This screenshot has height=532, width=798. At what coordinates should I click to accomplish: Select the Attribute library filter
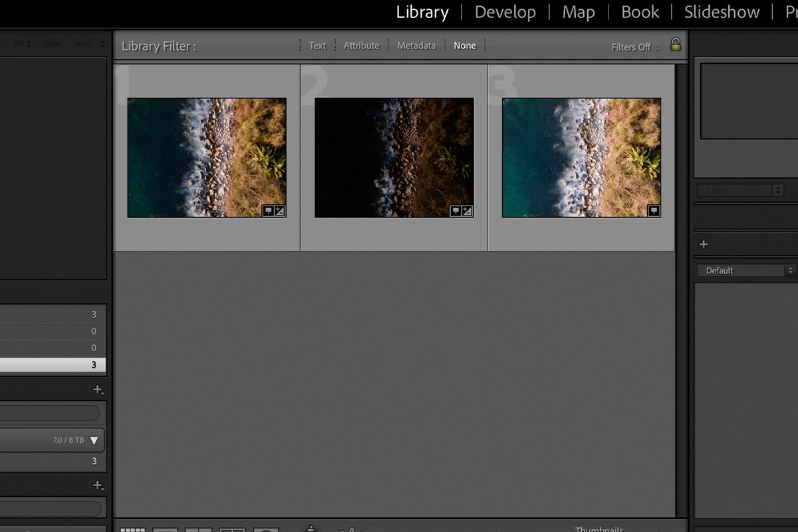tap(362, 45)
